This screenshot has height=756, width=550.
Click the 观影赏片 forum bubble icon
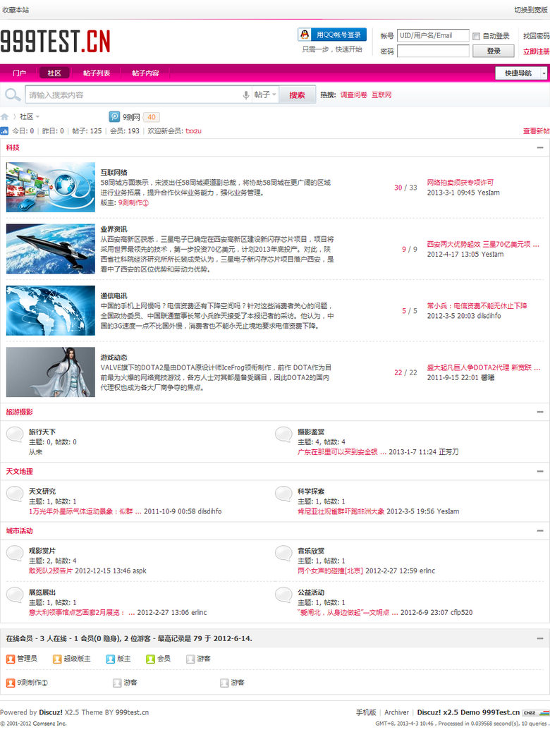point(15,553)
